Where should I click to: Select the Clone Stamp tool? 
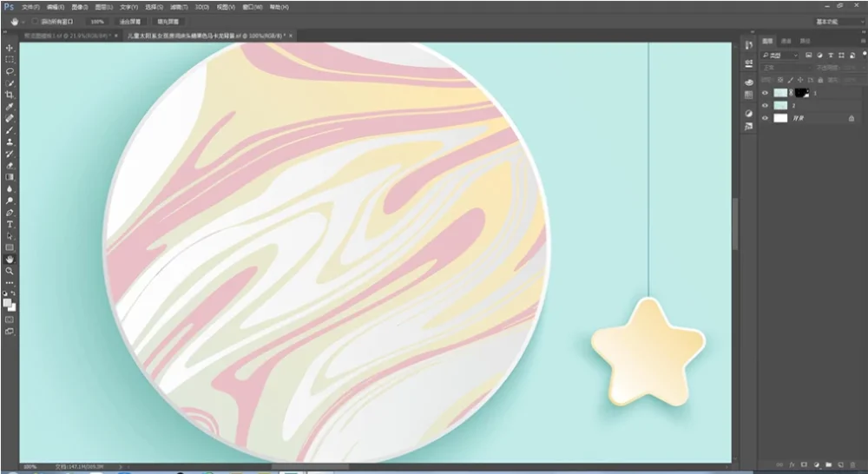[10, 142]
